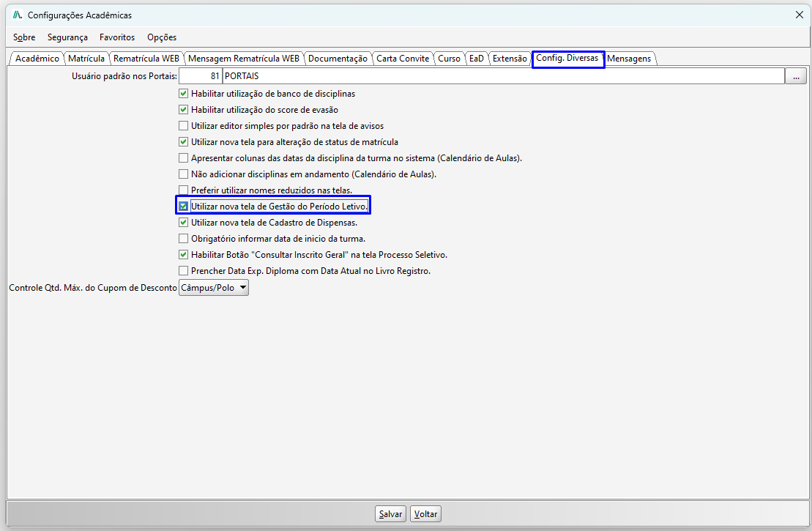Screen dimensions: 812x531
Task: Click the application logo icon in title bar
Action: [18, 15]
